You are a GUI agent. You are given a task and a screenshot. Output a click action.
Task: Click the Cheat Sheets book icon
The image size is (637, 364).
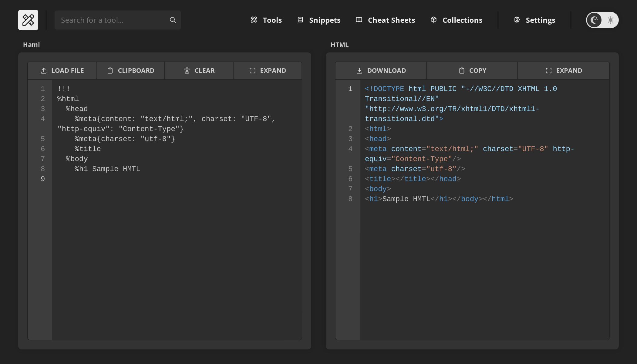coord(359,20)
